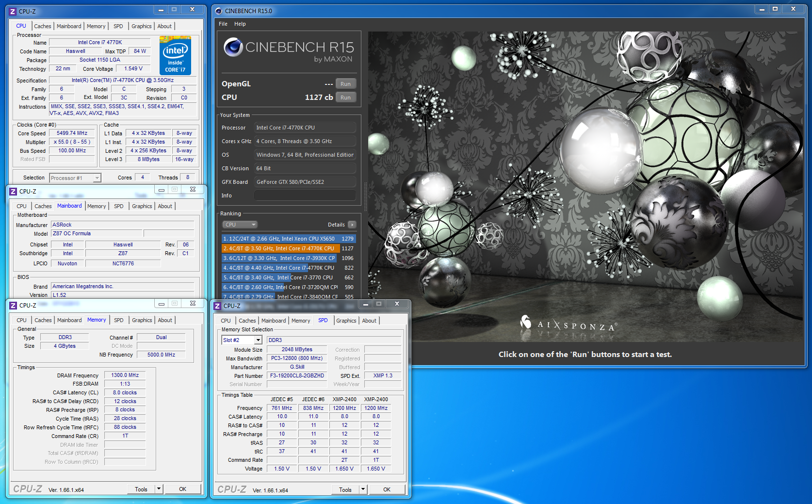Click the Cinebench title bar app icon
Screen dimensions: 812x504
coord(219,11)
